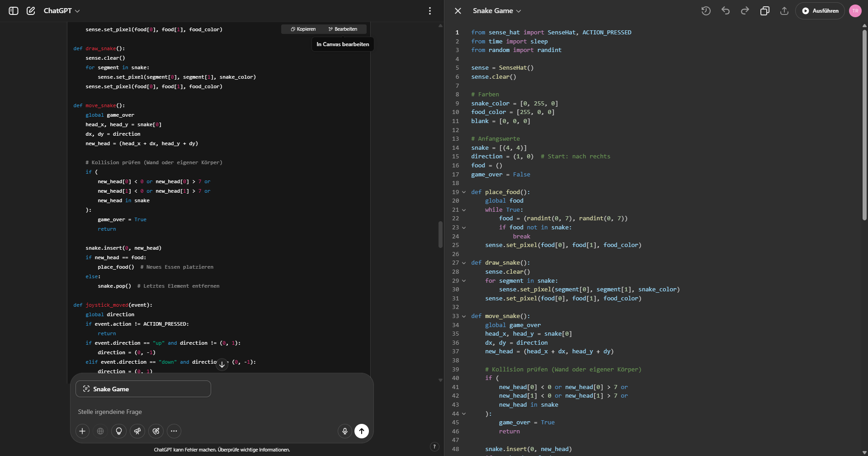868x456 pixels.
Task: Toggle web search globe option
Action: click(x=100, y=431)
